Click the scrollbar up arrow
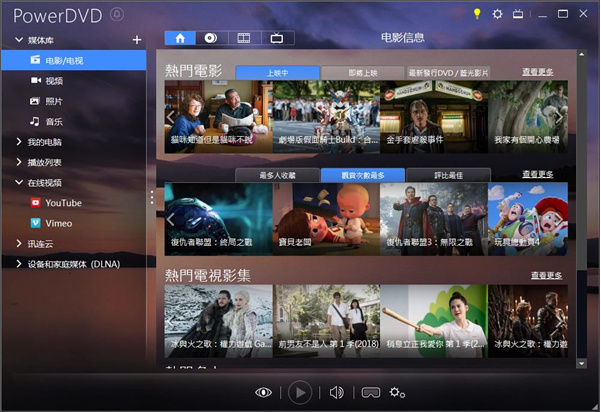The width and height of the screenshot is (601, 412). pyautogui.click(x=581, y=54)
